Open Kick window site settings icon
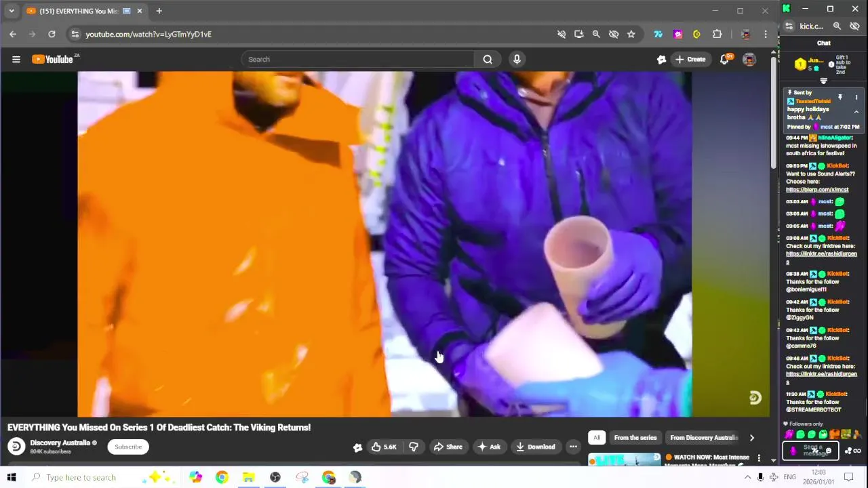 (x=789, y=26)
